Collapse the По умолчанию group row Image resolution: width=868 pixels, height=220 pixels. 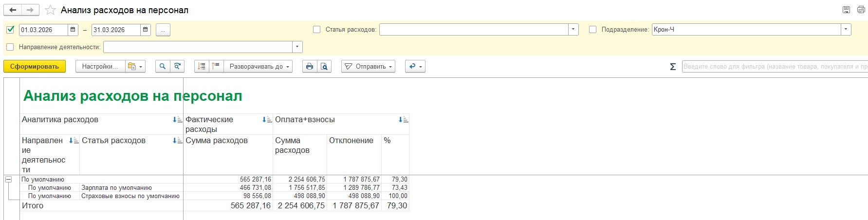8,180
